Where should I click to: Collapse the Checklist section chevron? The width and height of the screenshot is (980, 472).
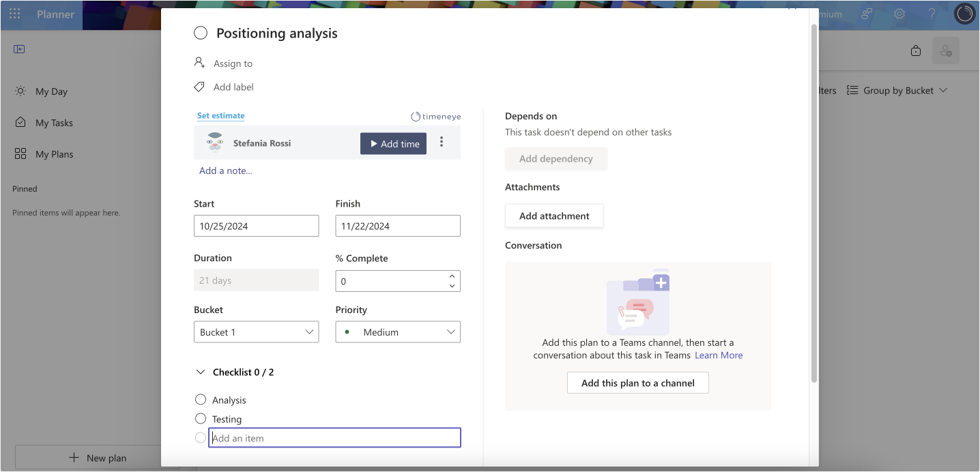click(x=200, y=372)
